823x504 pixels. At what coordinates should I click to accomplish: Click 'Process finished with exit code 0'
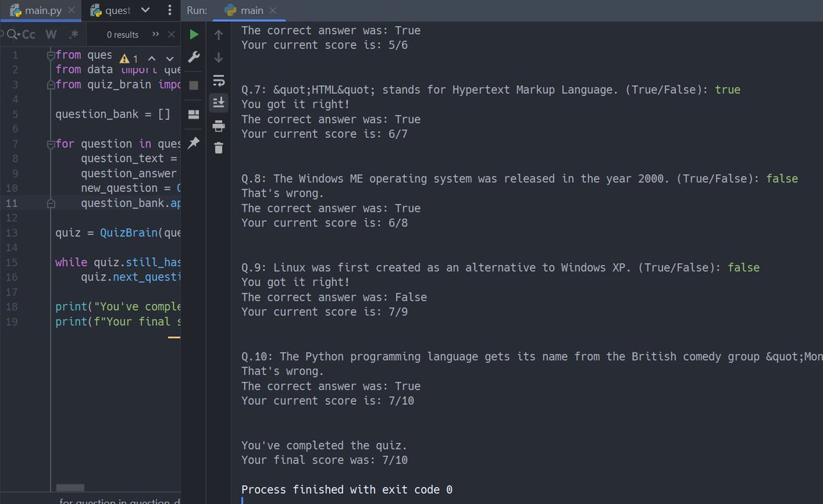pyautogui.click(x=347, y=490)
